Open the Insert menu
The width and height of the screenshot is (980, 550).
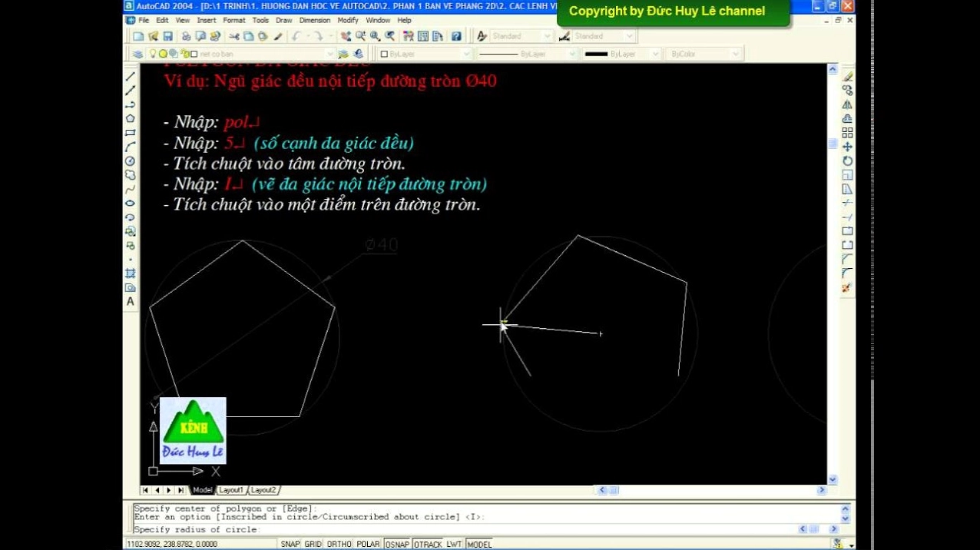click(x=207, y=21)
